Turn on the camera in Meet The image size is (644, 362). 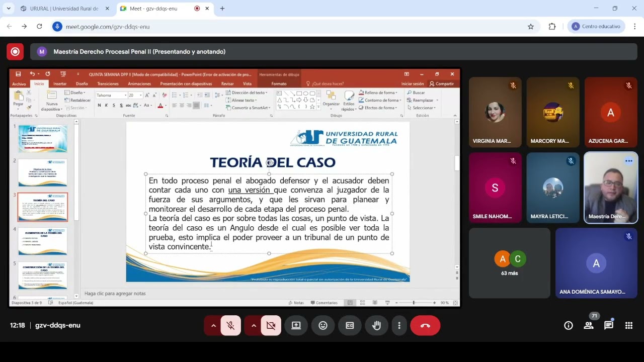[x=271, y=326]
